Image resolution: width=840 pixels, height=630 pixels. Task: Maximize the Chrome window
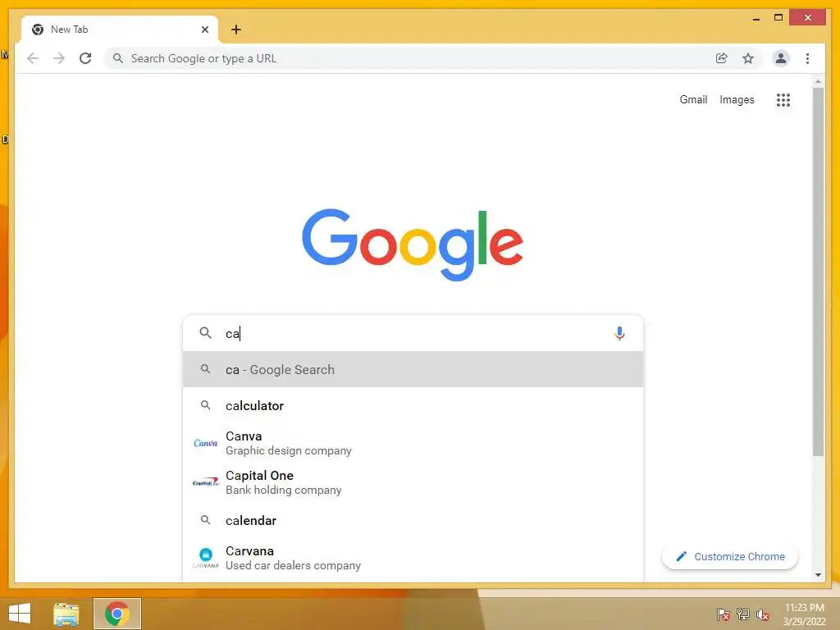point(778,18)
